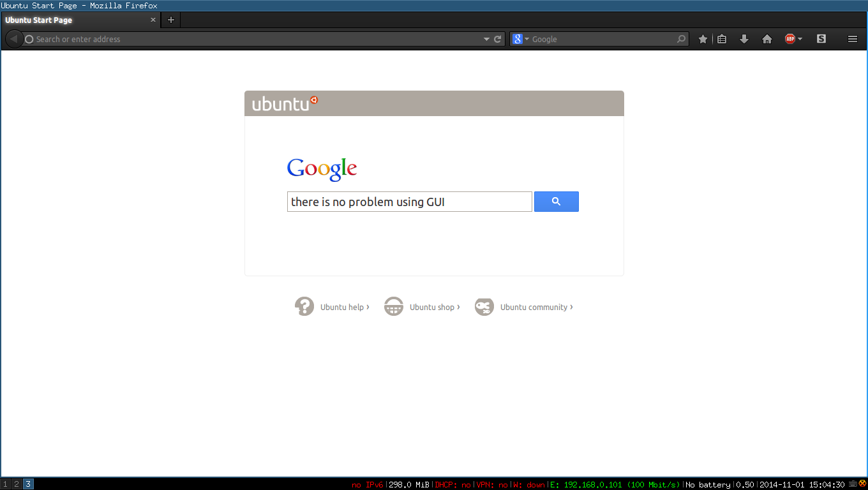Select active workspace 3
The height and width of the screenshot is (490, 868).
click(28, 484)
